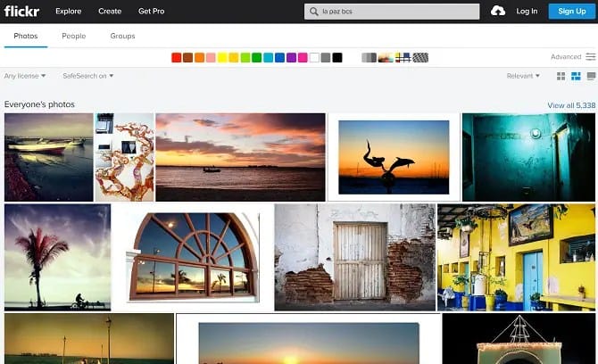Open the orange coral art photo
This screenshot has width=598, height=364.
pyautogui.click(x=124, y=157)
